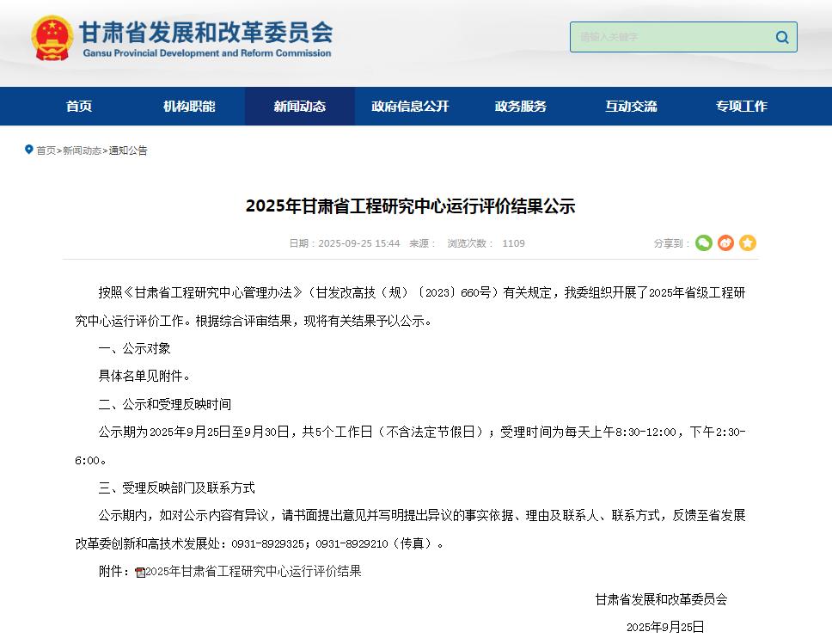Click the search magnifier icon

tap(781, 37)
